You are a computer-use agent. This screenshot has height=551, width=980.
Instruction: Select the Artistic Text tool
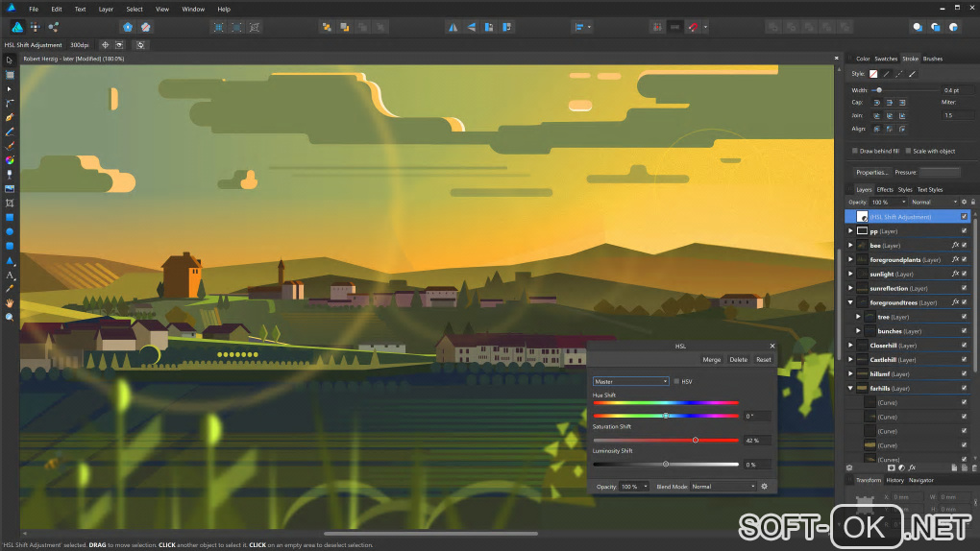pos(10,275)
